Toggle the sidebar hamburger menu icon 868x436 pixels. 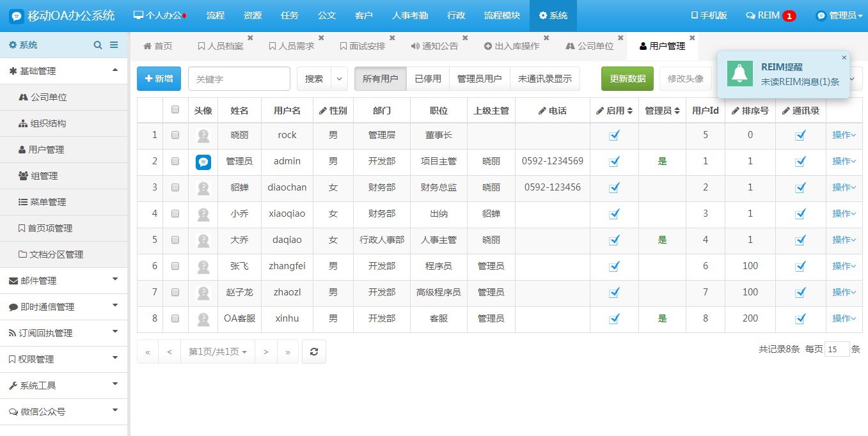[114, 45]
